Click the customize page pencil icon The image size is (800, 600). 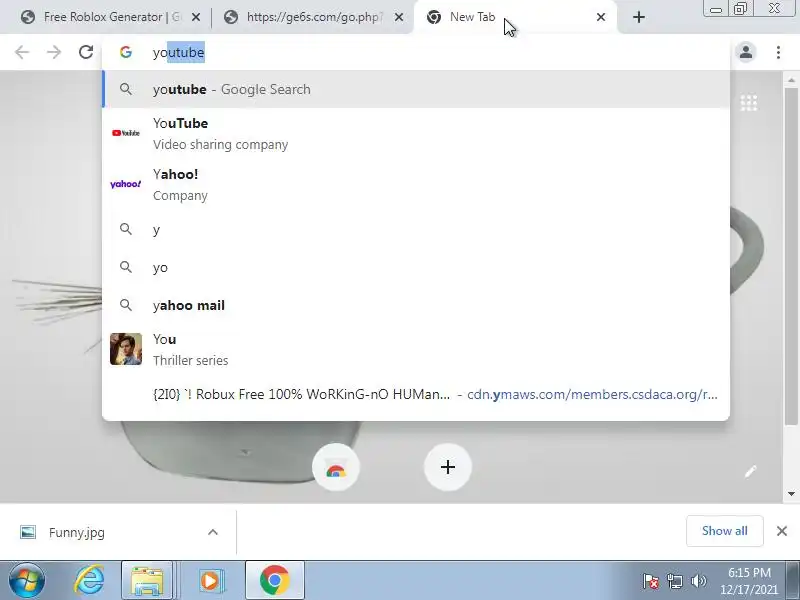pos(750,471)
